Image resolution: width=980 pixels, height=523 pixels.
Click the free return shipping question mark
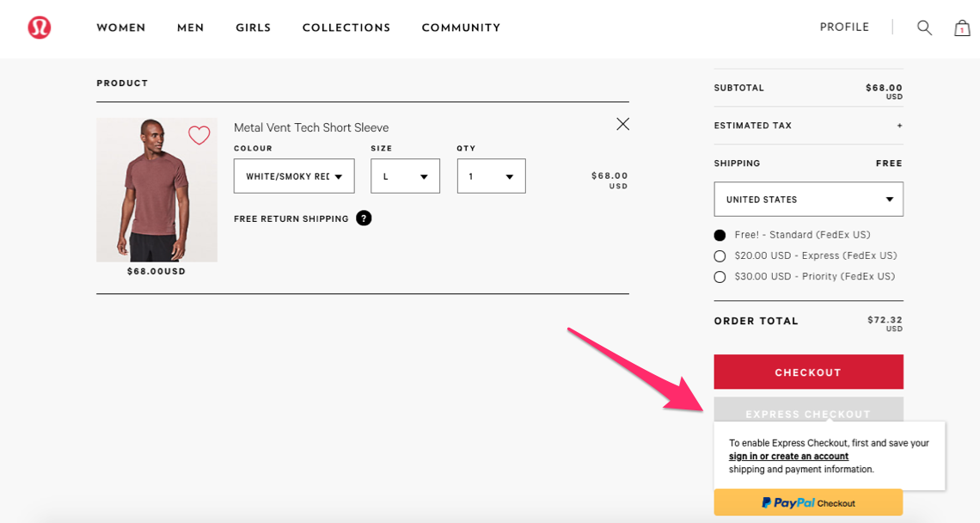(x=364, y=218)
